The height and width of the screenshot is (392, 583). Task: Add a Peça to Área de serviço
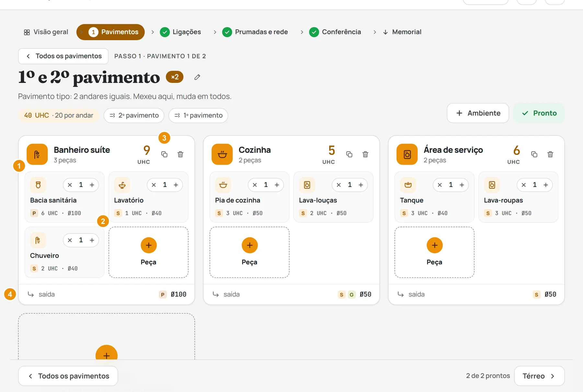point(435,252)
